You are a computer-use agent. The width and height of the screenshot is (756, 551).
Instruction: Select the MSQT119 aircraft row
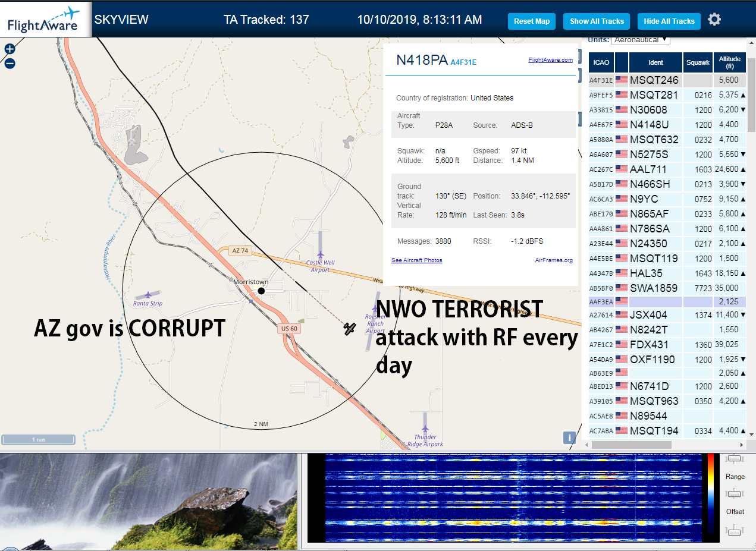coord(667,259)
